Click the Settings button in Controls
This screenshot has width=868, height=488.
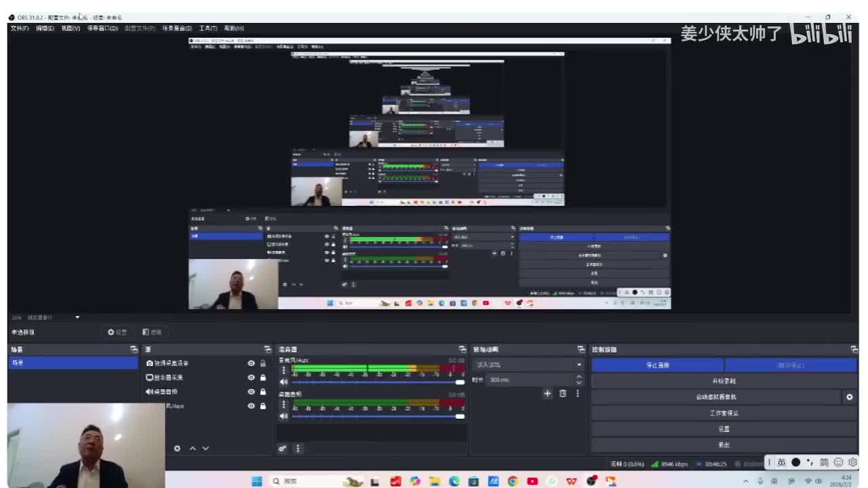tap(724, 429)
